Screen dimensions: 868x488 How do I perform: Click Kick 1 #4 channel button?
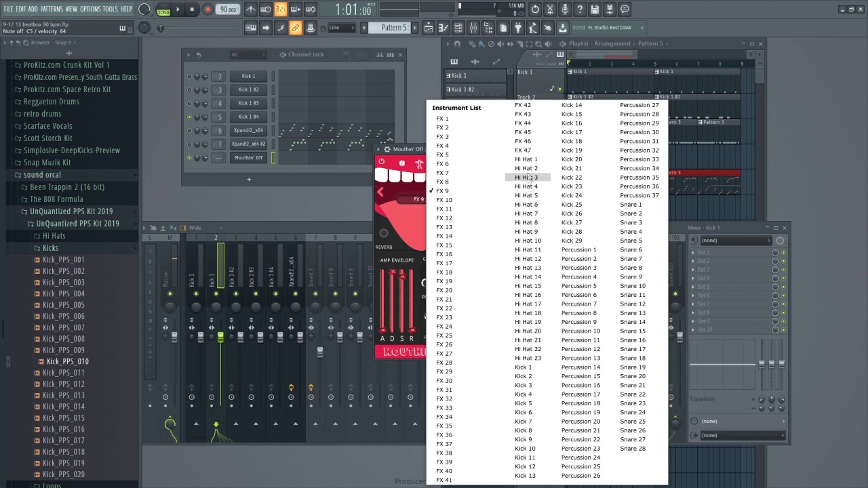[x=249, y=117]
